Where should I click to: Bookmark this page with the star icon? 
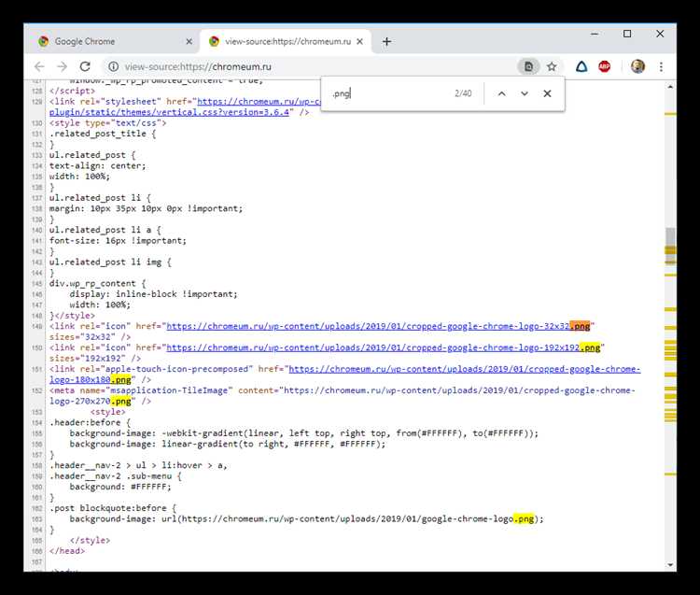point(552,66)
